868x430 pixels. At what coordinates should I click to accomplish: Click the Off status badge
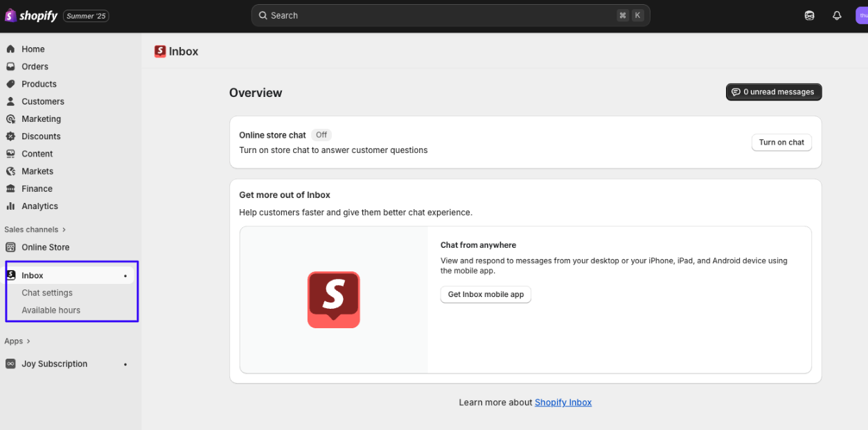tap(321, 135)
